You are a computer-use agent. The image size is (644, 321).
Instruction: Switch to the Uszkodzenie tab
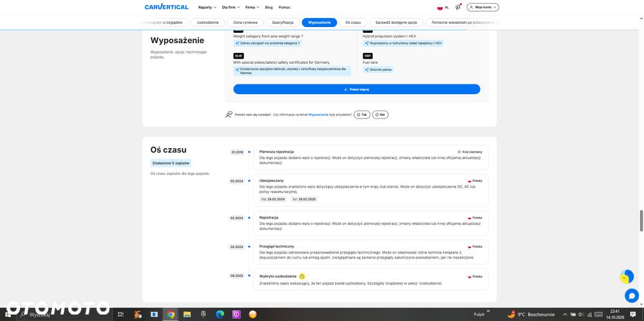[x=208, y=23]
